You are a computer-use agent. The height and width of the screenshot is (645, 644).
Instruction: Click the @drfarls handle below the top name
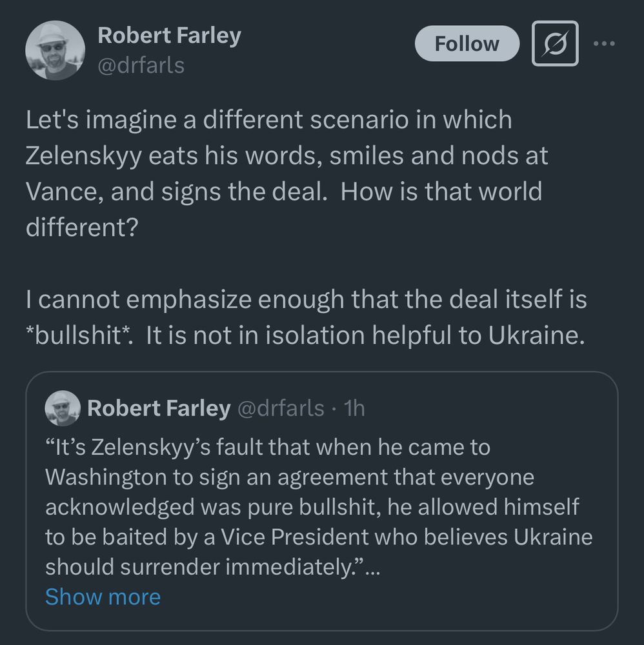click(141, 64)
